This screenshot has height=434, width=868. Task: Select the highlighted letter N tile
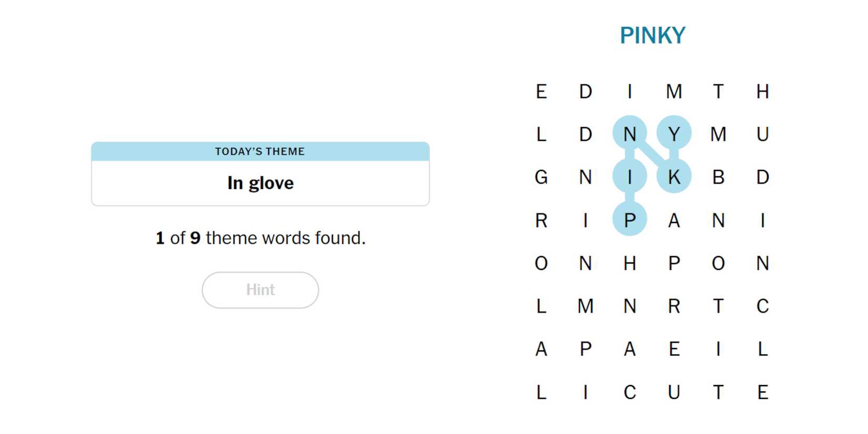coord(630,134)
